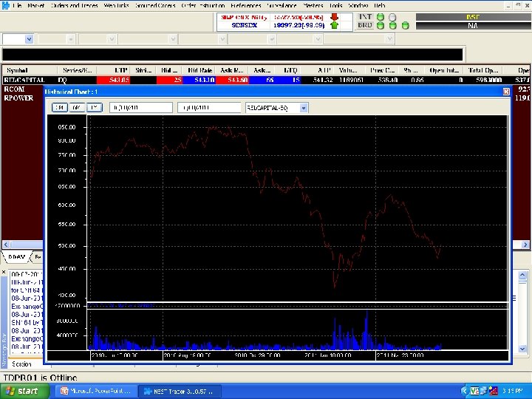Switch to Microsoft PowerPoint in the taskbar

(x=95, y=391)
